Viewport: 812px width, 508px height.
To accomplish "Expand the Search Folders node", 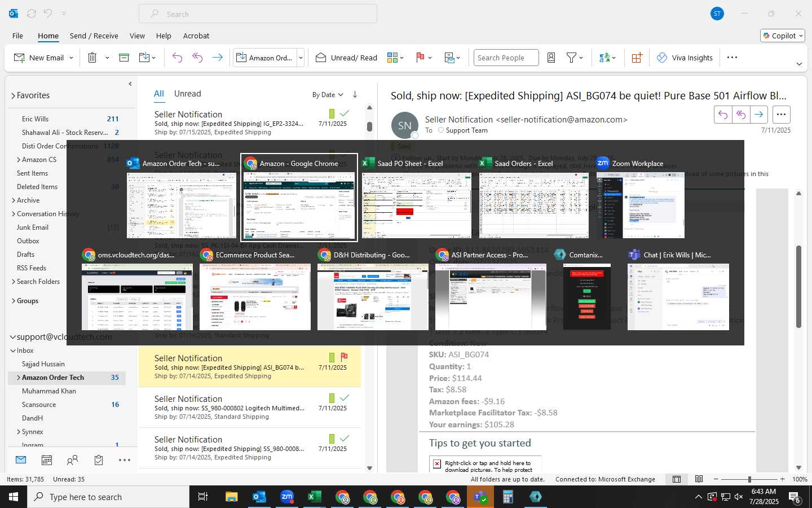I will 13,282.
